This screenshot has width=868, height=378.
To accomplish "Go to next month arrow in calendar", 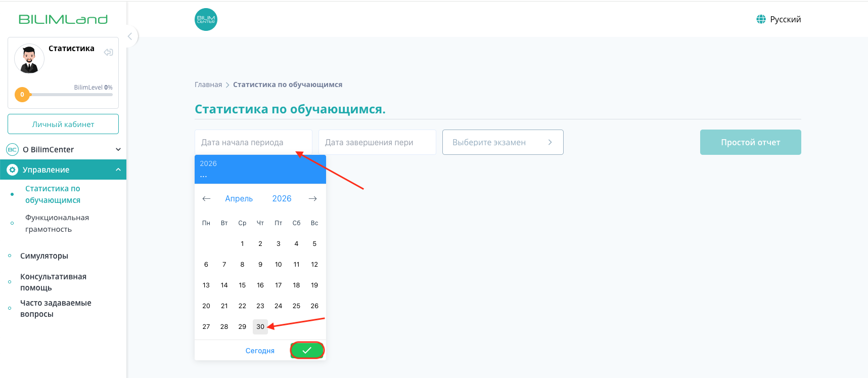I will 313,198.
